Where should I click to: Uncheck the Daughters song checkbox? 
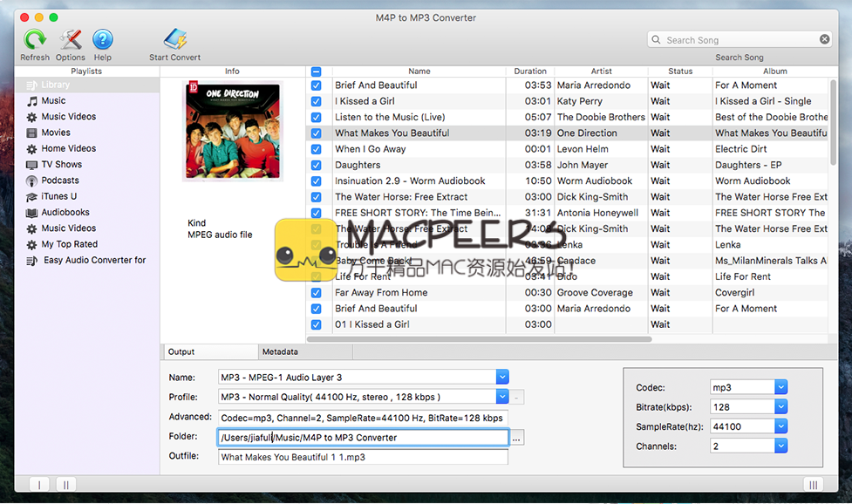316,165
